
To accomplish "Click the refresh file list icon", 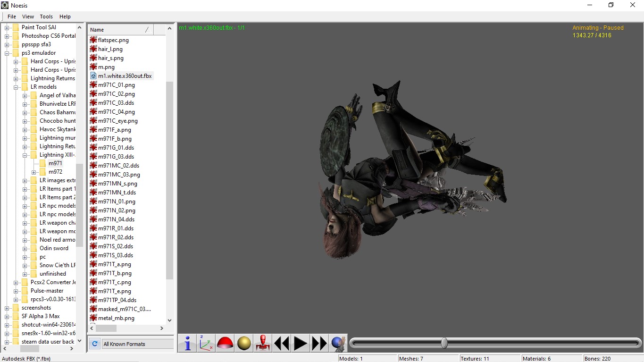I will tap(94, 344).
